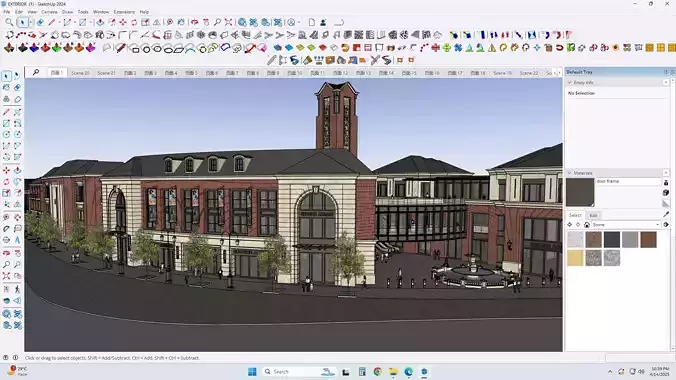Choose the Push/Pull tool in top toolbar
Viewport: 676px width, 380px height.
pos(100,22)
